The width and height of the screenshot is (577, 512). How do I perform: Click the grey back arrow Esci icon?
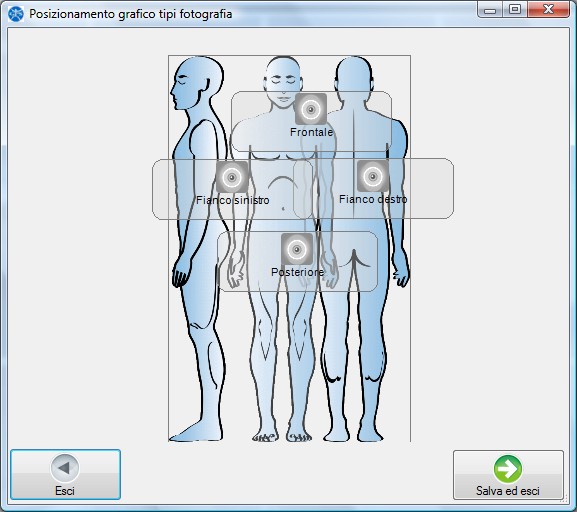pos(65,468)
